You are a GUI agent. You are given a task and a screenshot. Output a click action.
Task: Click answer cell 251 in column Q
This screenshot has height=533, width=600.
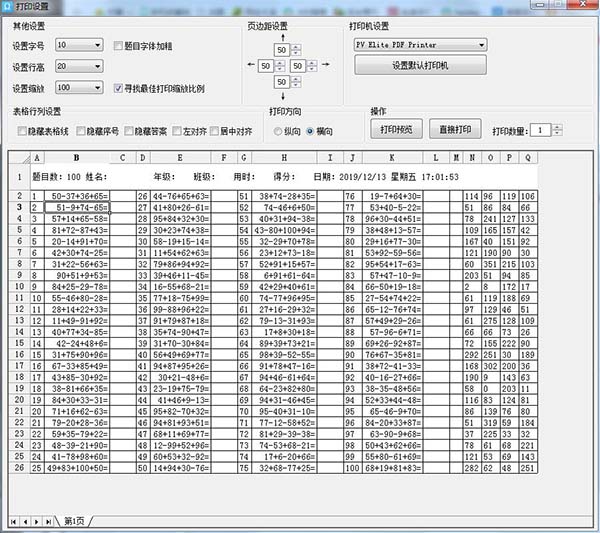[x=528, y=468]
